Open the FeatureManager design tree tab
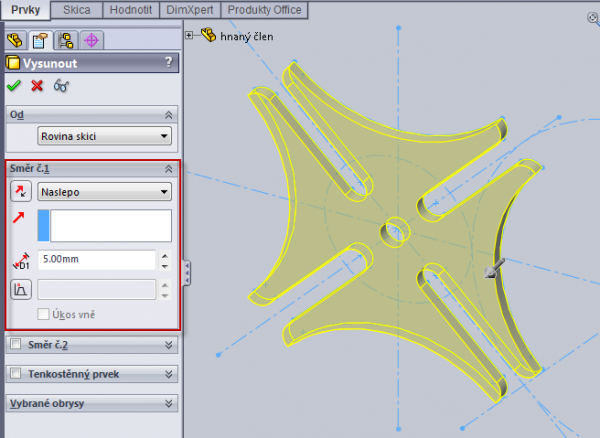This screenshot has height=438, width=600. tap(14, 41)
